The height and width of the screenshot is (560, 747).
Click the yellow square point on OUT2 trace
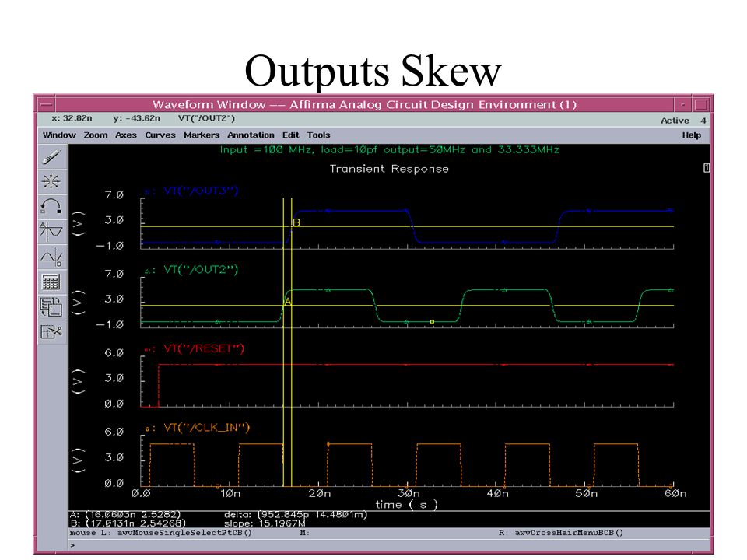(x=432, y=322)
